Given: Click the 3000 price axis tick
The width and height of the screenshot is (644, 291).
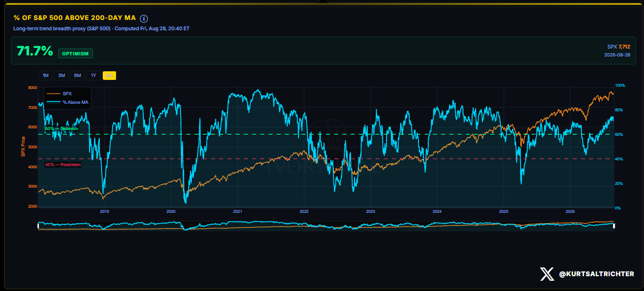Looking at the screenshot, I should pos(33,187).
